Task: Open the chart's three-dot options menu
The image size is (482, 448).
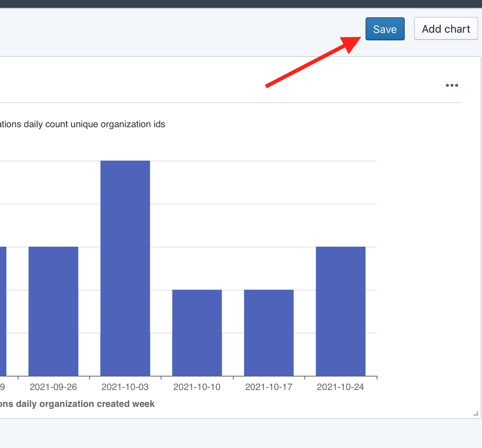Action: (x=452, y=85)
